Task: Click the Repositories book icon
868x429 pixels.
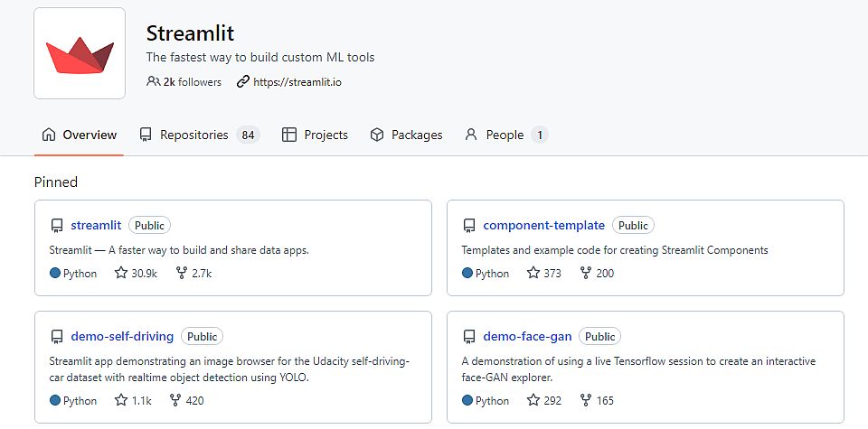Action: tap(146, 135)
